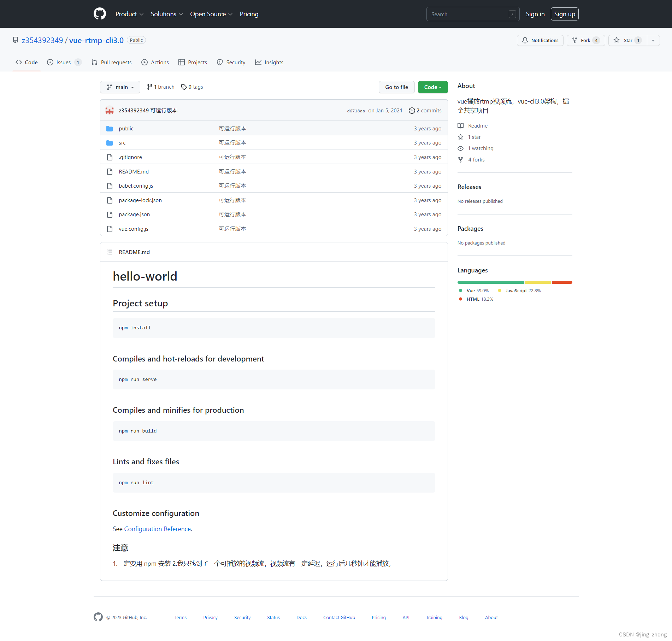Open the package.json file
The image size is (672, 641).
[134, 214]
